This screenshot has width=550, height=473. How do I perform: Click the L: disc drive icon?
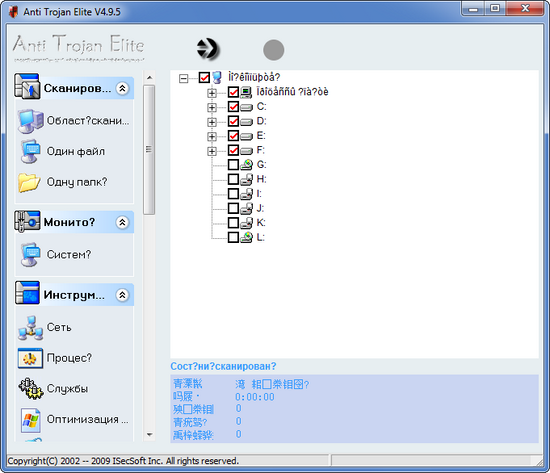[247, 237]
